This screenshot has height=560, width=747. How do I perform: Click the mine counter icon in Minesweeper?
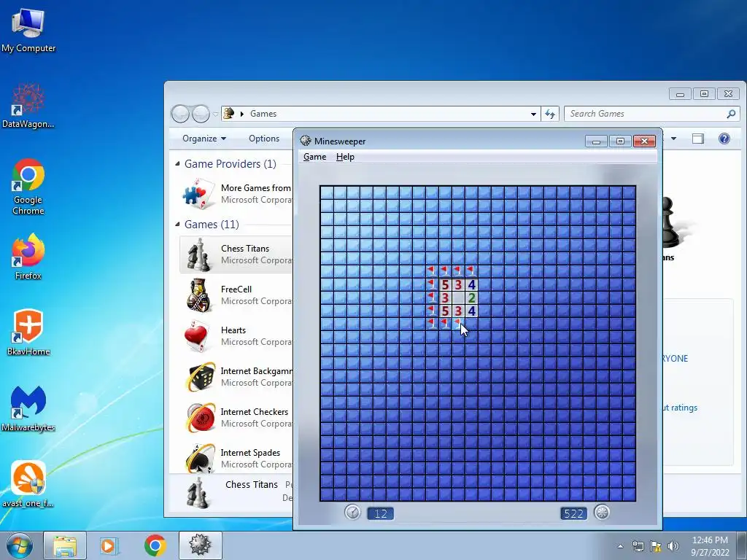click(x=602, y=513)
